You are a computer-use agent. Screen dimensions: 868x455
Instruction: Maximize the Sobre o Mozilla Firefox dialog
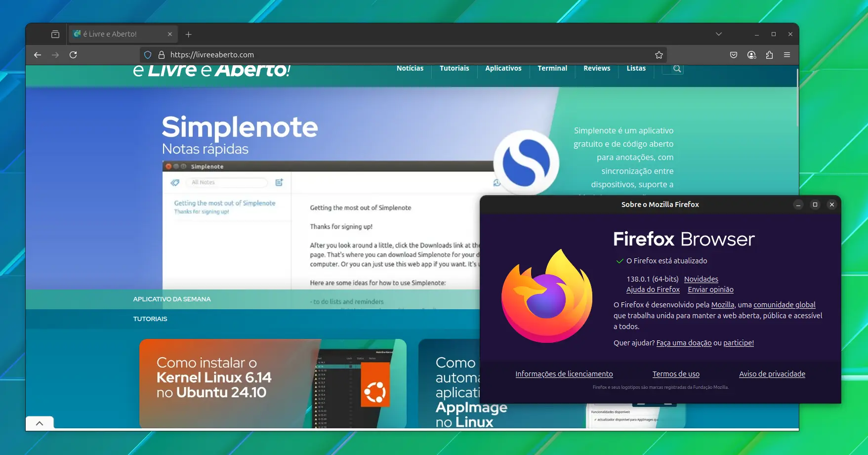815,205
